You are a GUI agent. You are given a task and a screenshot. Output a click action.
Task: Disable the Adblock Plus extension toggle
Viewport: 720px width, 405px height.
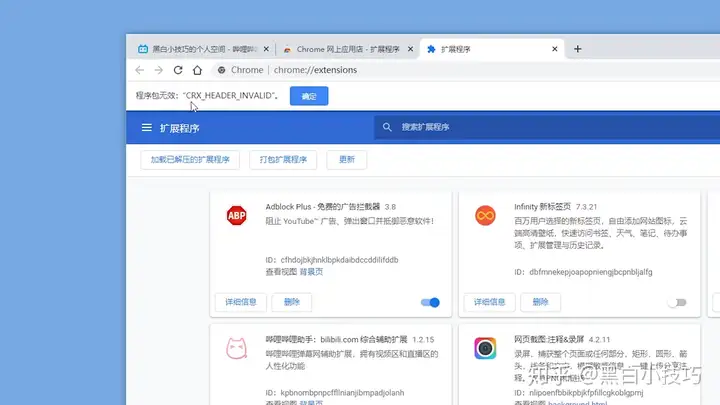(x=430, y=302)
